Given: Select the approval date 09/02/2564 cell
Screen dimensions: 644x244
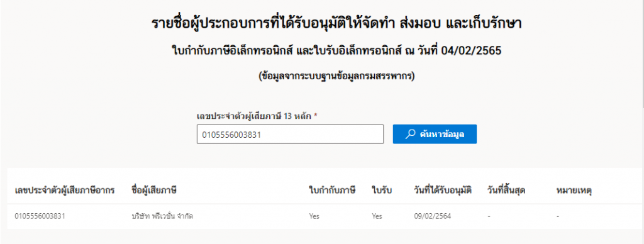Looking at the screenshot, I should (x=433, y=216).
